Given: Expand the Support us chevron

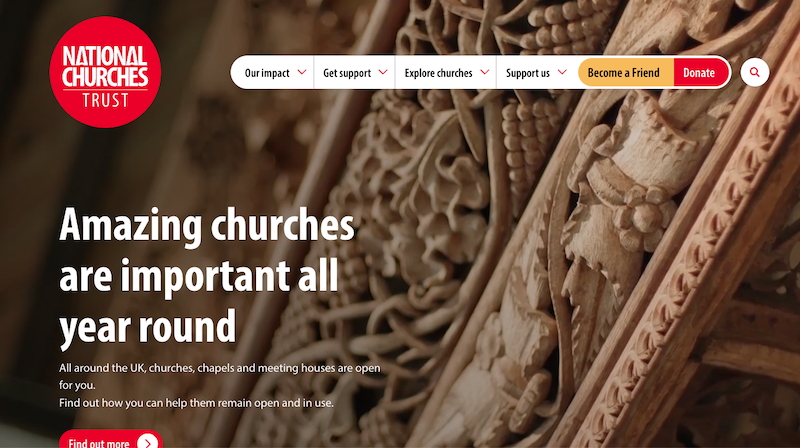Looking at the screenshot, I should [x=563, y=73].
